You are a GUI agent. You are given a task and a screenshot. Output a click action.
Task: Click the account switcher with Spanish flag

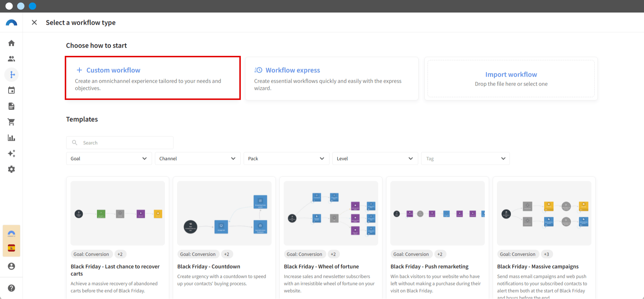click(x=11, y=241)
